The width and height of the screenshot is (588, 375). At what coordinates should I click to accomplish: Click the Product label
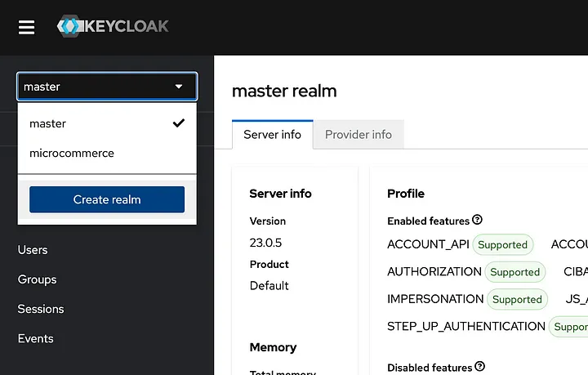[269, 265]
